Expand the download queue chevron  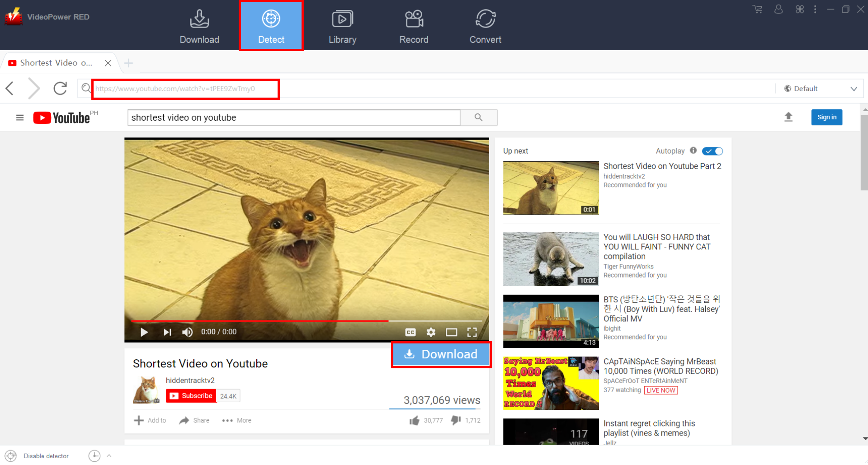coord(108,456)
